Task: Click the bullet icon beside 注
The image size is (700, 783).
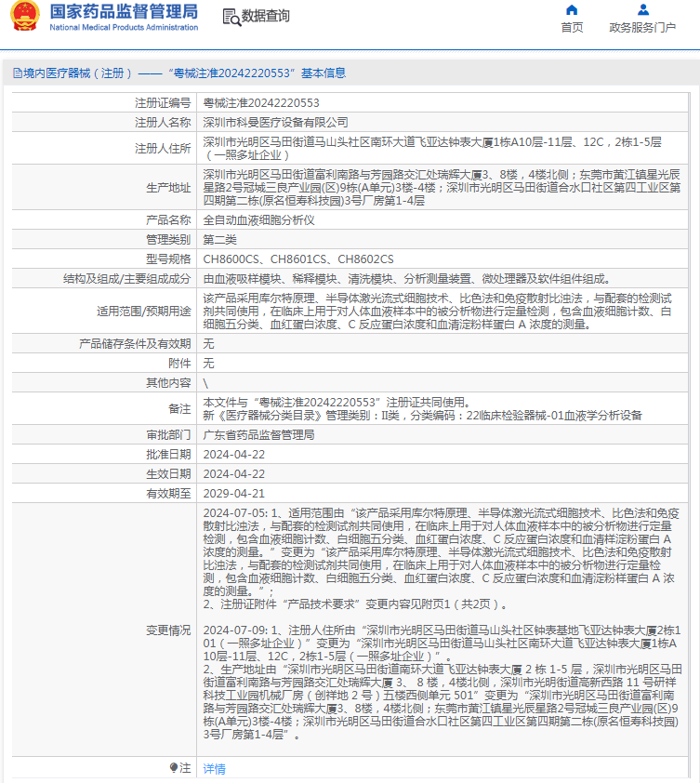Action: point(173,767)
